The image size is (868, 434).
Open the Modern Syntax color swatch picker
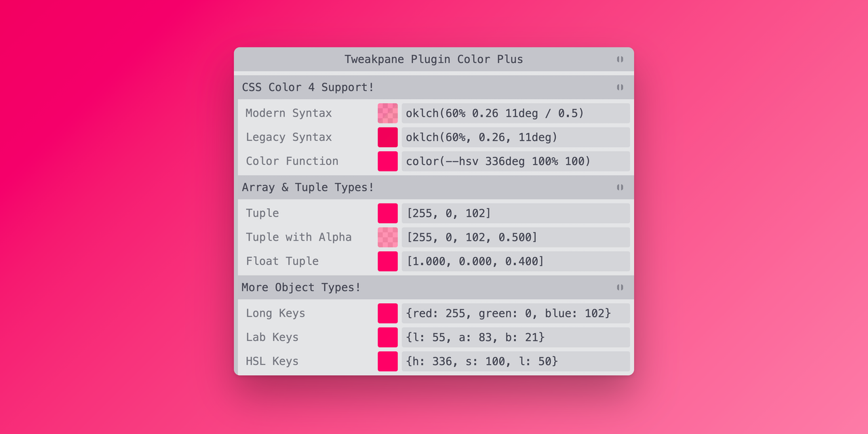(387, 113)
